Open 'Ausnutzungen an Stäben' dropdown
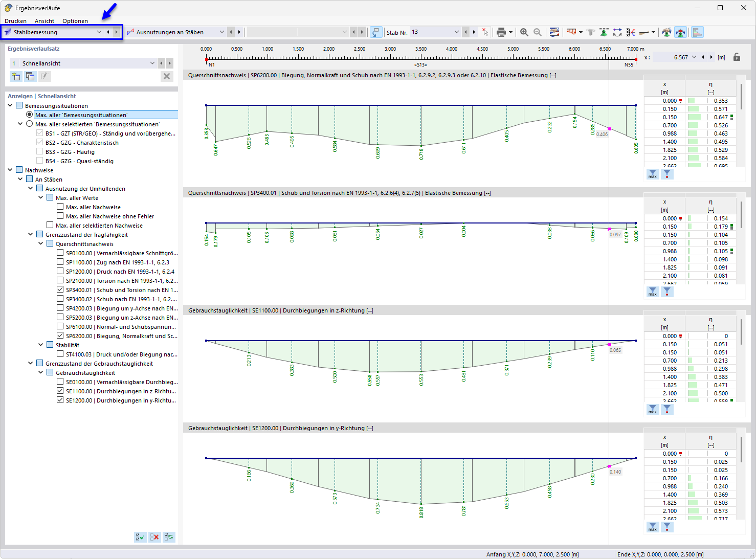The height and width of the screenshot is (559, 756). pyautogui.click(x=222, y=32)
